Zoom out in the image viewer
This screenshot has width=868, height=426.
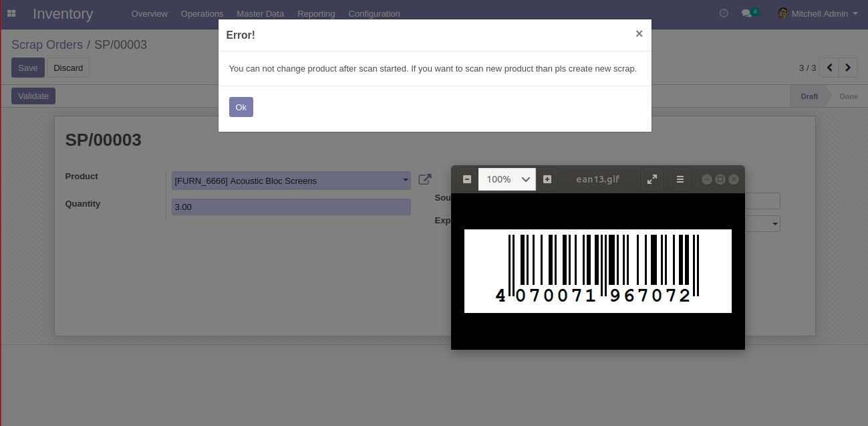(x=467, y=179)
